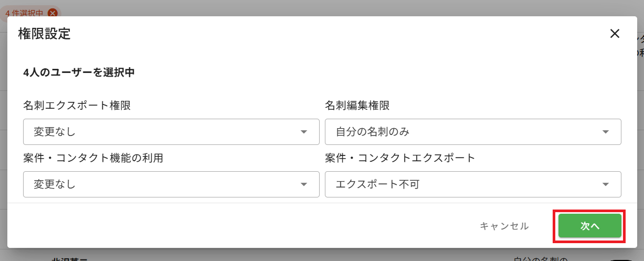Expand the 案件・コンタクトエクスポート dropdown
This screenshot has height=261, width=644.
473,184
